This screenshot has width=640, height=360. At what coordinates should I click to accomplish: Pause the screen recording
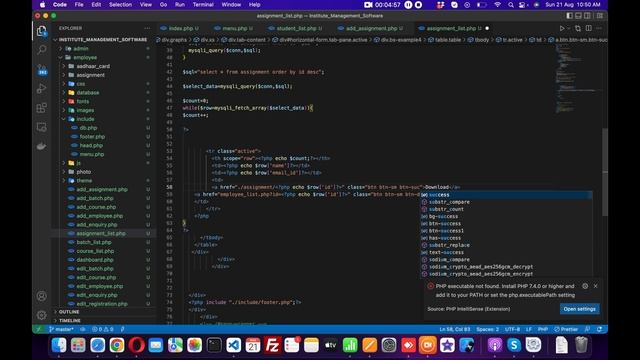click(408, 5)
